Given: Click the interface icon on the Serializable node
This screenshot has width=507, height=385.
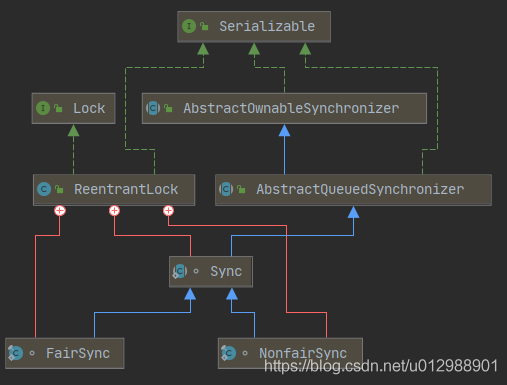Looking at the screenshot, I should pyautogui.click(x=189, y=26).
